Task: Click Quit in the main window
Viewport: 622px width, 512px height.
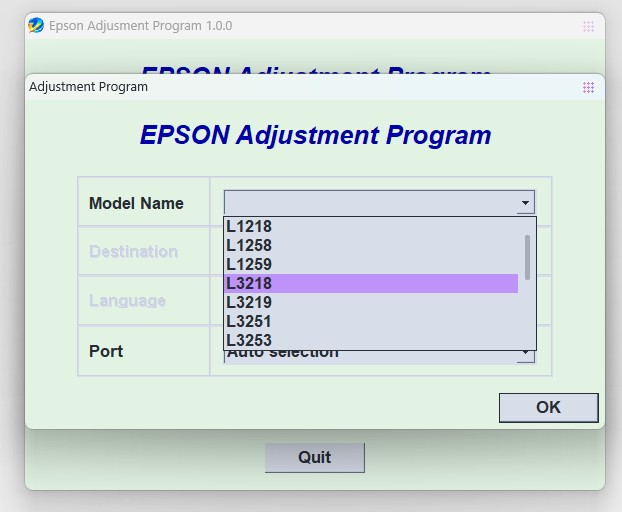Action: (x=315, y=458)
